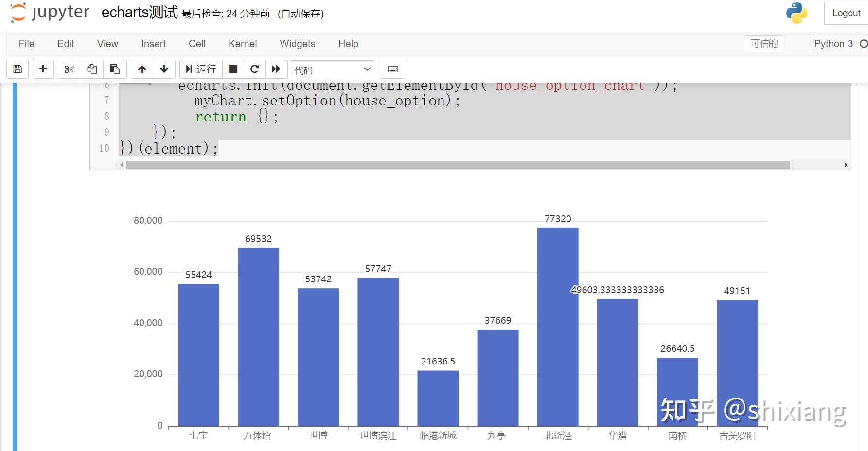
Task: Click the 南桥 bar labeled 26640.5
Action: [x=677, y=392]
